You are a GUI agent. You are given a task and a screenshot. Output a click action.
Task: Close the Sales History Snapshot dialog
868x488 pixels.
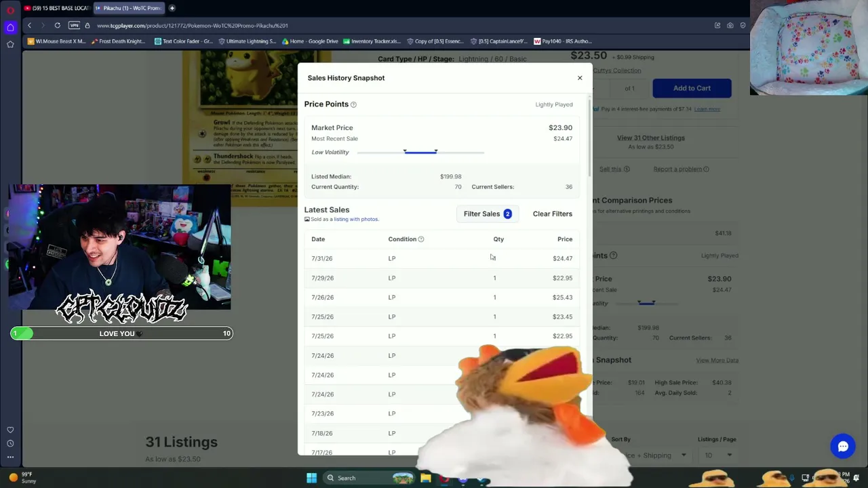580,78
